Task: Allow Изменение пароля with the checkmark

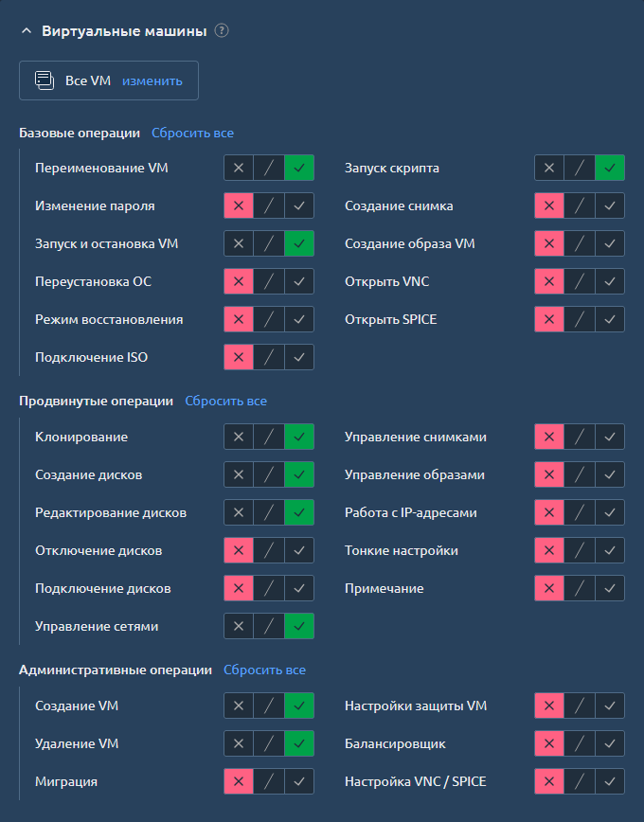Action: pos(299,206)
